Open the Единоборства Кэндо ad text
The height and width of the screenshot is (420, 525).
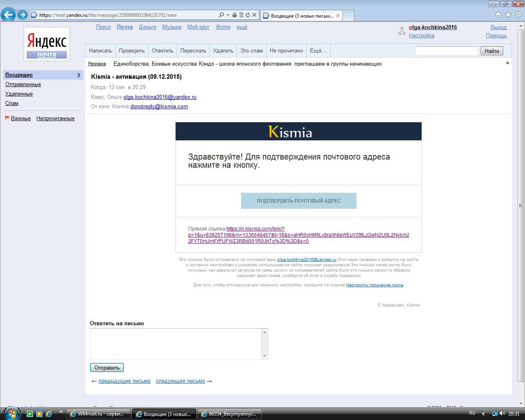pos(248,64)
